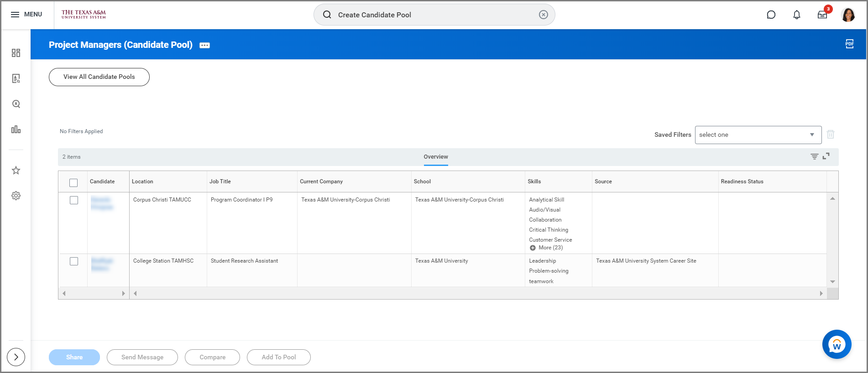Toggle the select-all candidates checkbox
The width and height of the screenshot is (868, 373).
(73, 182)
